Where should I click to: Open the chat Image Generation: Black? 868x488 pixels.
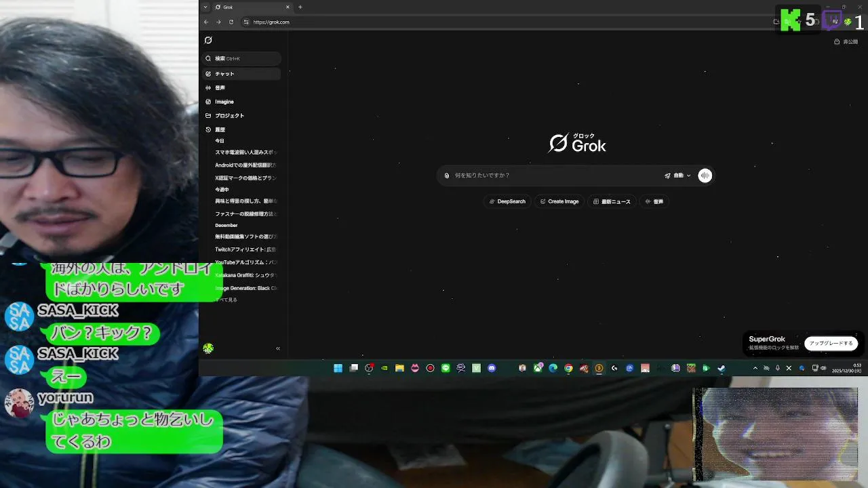[245, 288]
